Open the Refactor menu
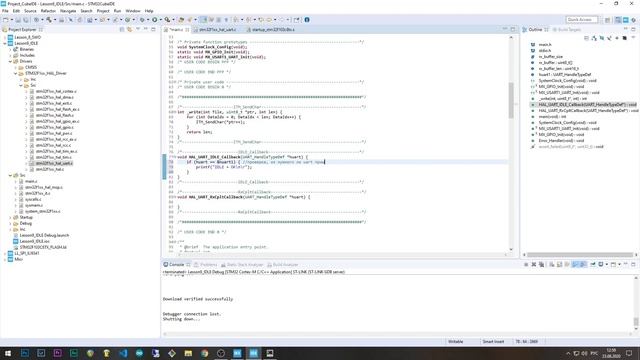Image resolution: width=640 pixels, height=360 pixels. point(48,11)
